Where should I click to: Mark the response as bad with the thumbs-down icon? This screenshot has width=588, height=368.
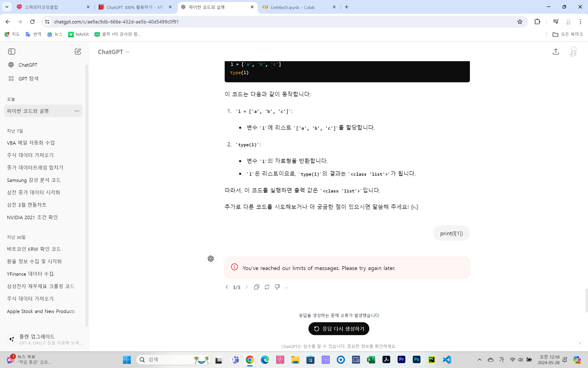(x=277, y=287)
